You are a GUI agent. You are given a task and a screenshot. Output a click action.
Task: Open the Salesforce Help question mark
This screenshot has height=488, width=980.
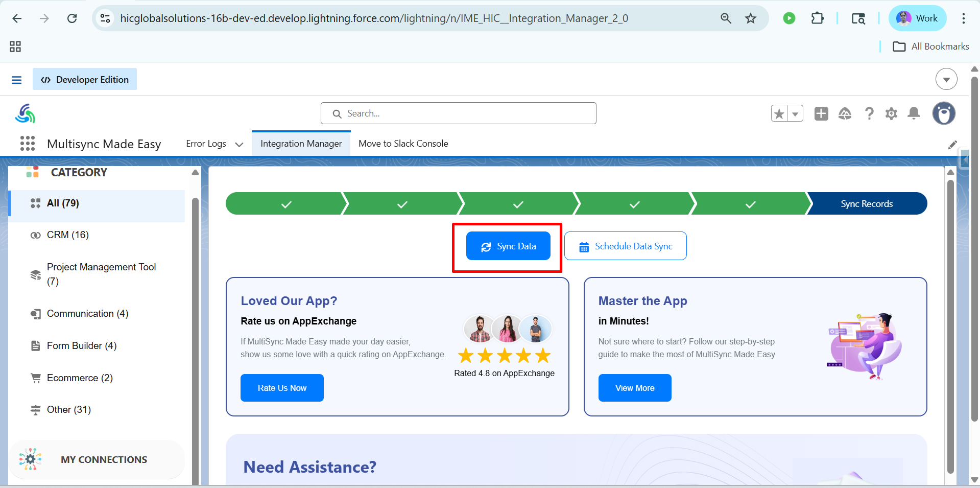[869, 113]
